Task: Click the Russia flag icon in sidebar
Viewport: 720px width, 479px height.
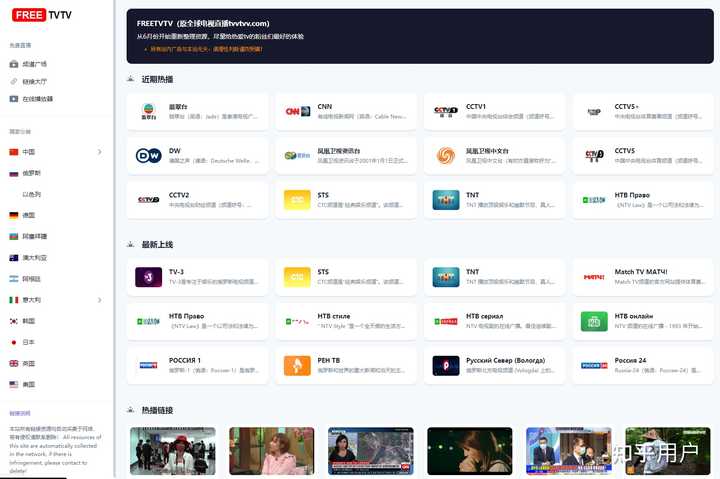Action: pyautogui.click(x=14, y=173)
